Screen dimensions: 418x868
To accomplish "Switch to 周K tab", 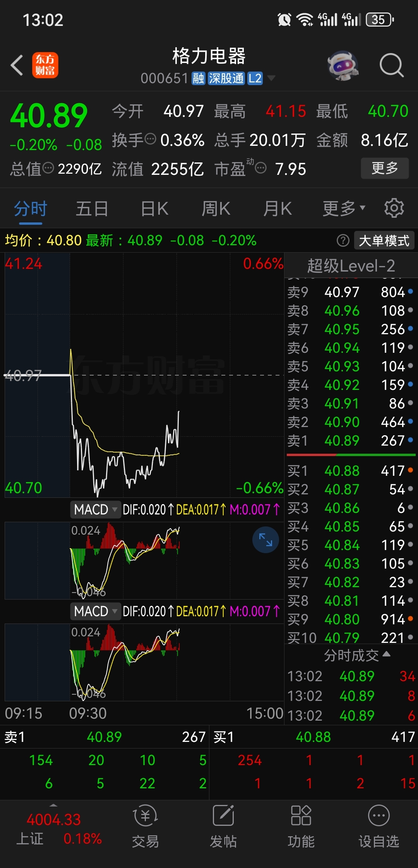I will (216, 209).
